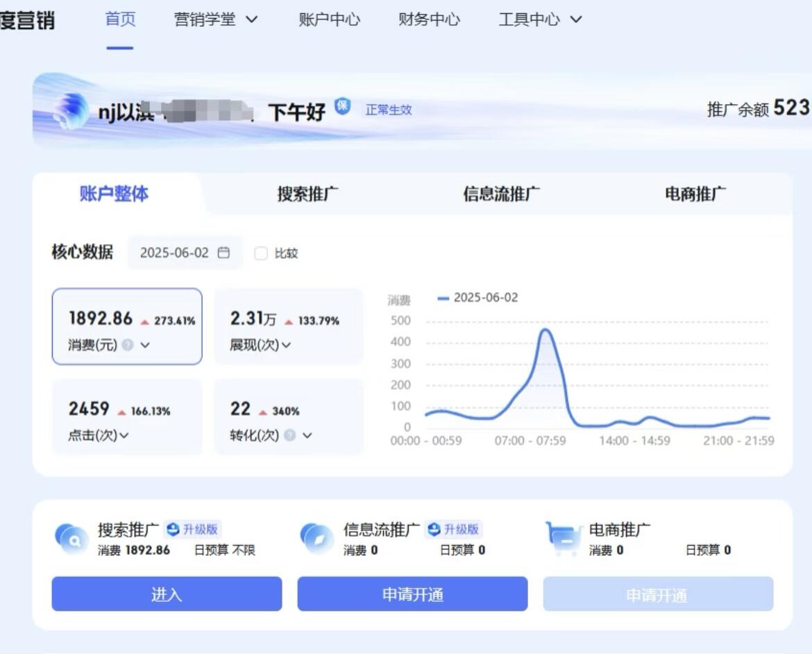Viewport: 812px width, 654px height.
Task: Click 进入 button under 搜索推广
Action: pyautogui.click(x=167, y=594)
